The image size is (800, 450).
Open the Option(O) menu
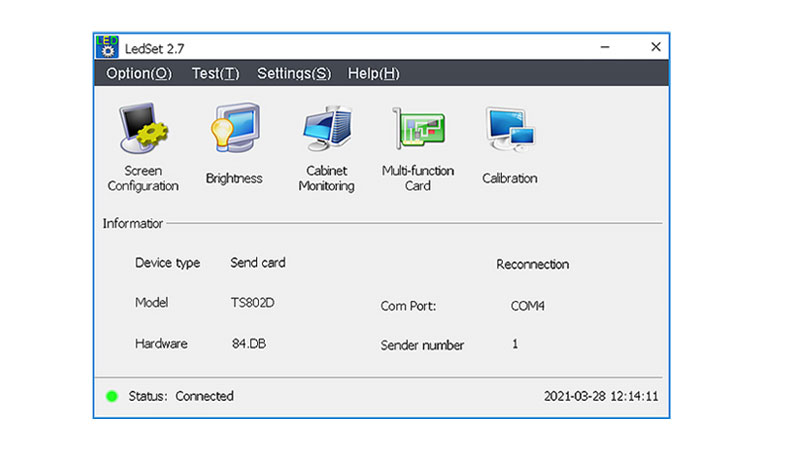[x=139, y=73]
